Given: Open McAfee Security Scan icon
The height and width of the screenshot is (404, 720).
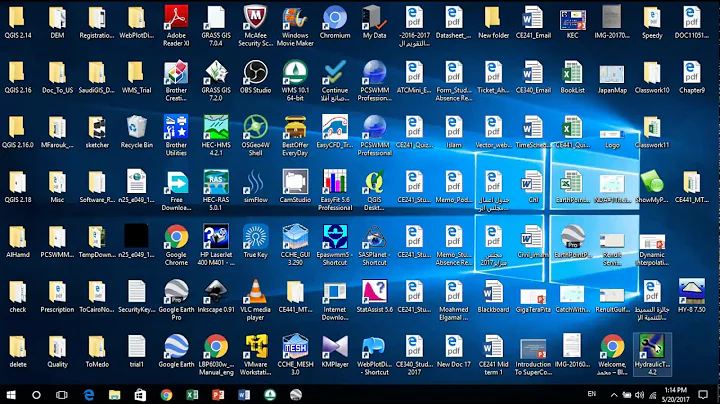Looking at the screenshot, I should click(x=255, y=26).
